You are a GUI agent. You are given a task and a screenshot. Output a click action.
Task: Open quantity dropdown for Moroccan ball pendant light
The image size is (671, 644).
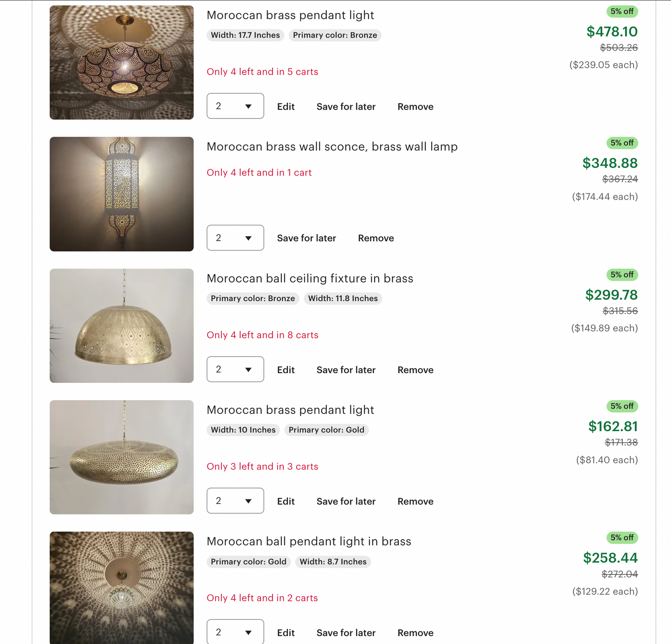235,632
